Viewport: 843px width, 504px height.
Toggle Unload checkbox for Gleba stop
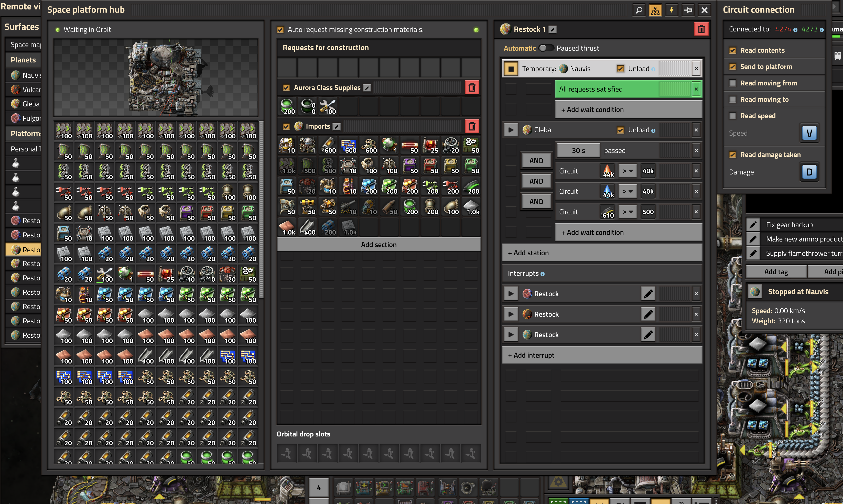click(x=621, y=130)
